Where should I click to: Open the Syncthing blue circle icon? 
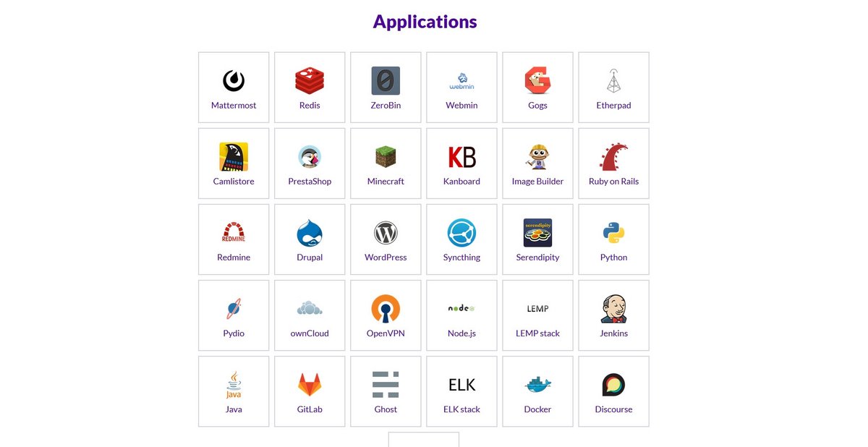coord(461,233)
